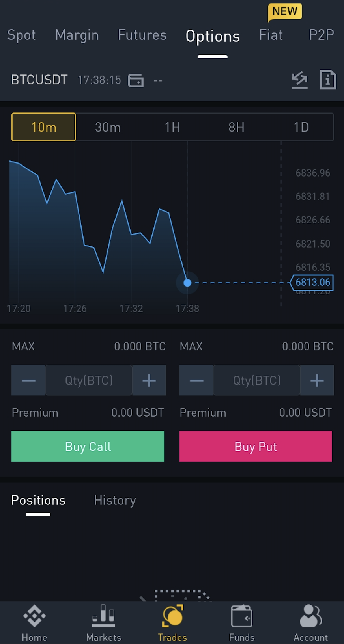This screenshot has height=644, width=344.
Task: Tap the green Buy Call button
Action: point(88,446)
